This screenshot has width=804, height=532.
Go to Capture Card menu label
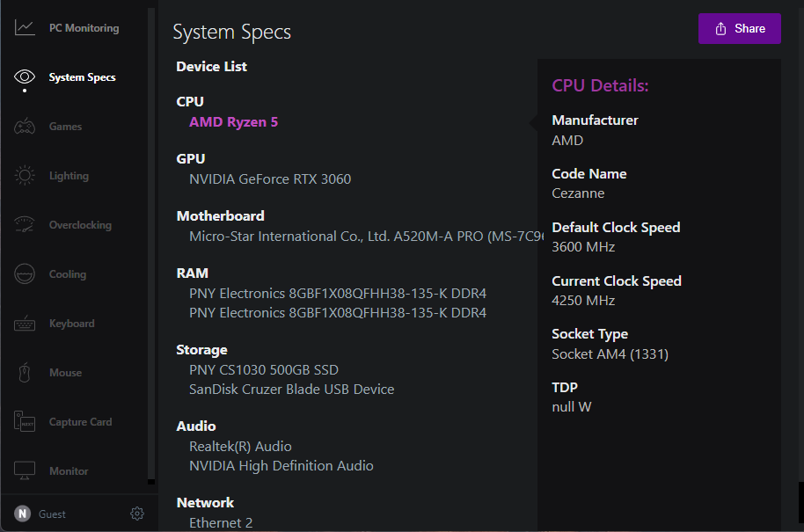click(81, 422)
